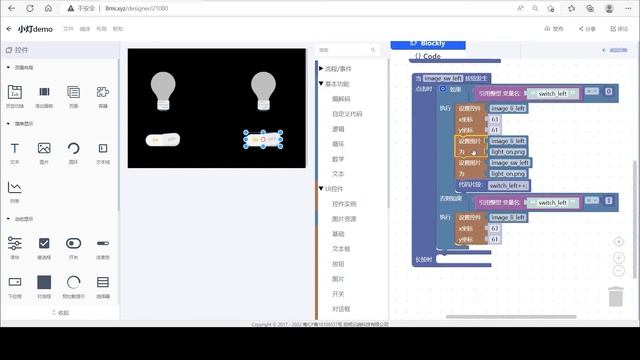Select the left light bulb on canvas

[163, 91]
